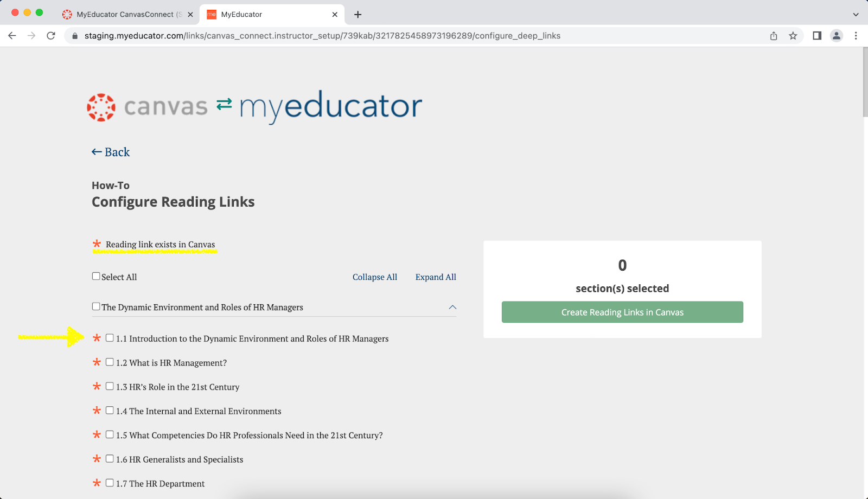Click '1.7 The HR Department' label

[160, 484]
